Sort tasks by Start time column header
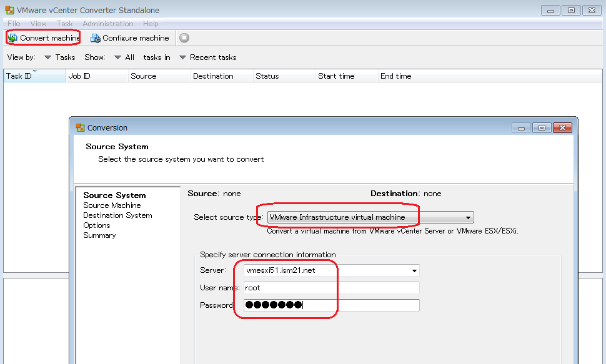The height and width of the screenshot is (364, 606). 336,76
